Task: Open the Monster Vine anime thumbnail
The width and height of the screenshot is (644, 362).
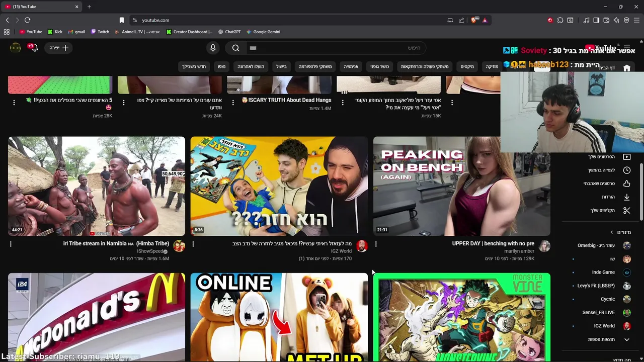Action: [x=462, y=317]
